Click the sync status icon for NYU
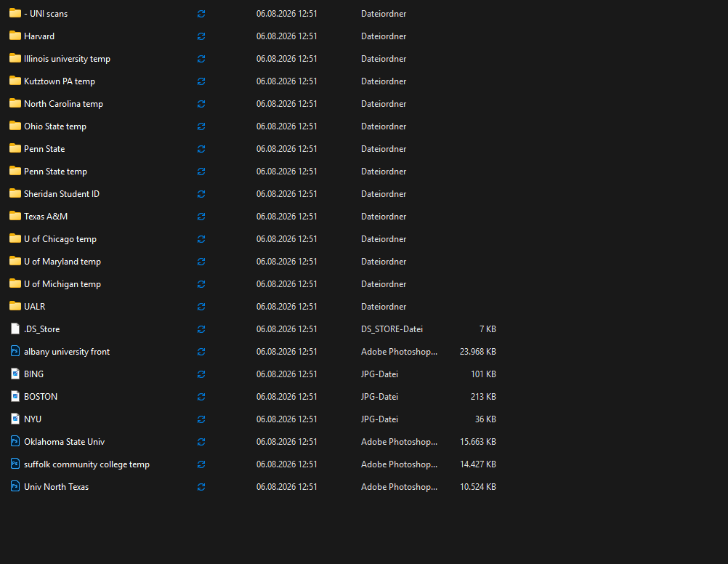 (x=201, y=419)
